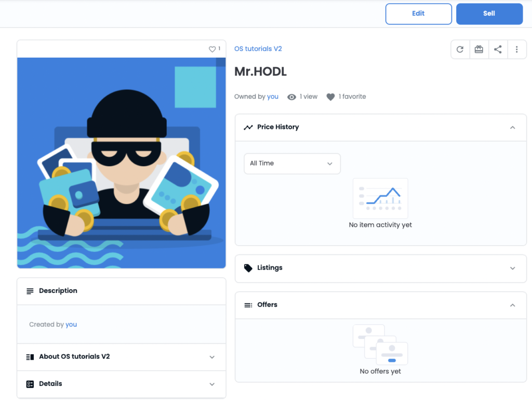Screen dimensions: 532x404
Task: Click the gray heart beside 1 favorite
Action: tap(330, 97)
